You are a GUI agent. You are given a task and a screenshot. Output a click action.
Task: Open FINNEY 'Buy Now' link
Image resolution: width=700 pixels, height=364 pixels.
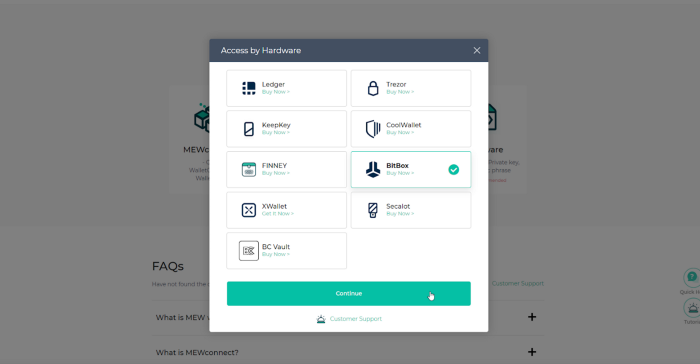(275, 173)
